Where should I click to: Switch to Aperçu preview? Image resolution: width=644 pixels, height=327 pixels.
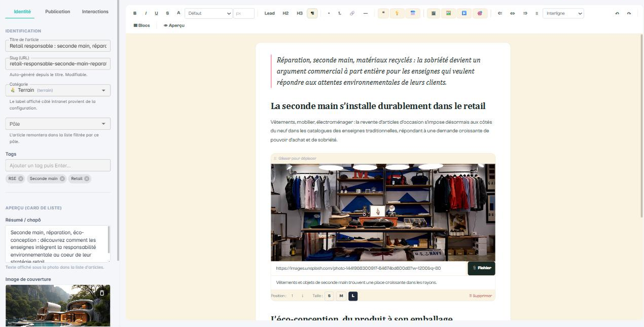pos(174,26)
